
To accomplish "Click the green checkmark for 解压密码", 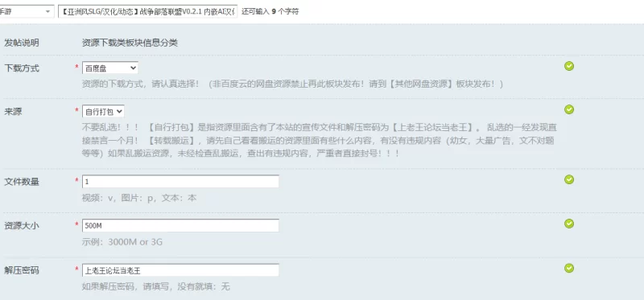I will [x=569, y=269].
